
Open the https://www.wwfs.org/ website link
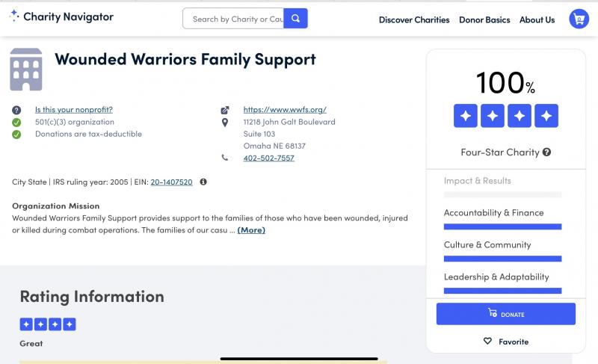(285, 110)
